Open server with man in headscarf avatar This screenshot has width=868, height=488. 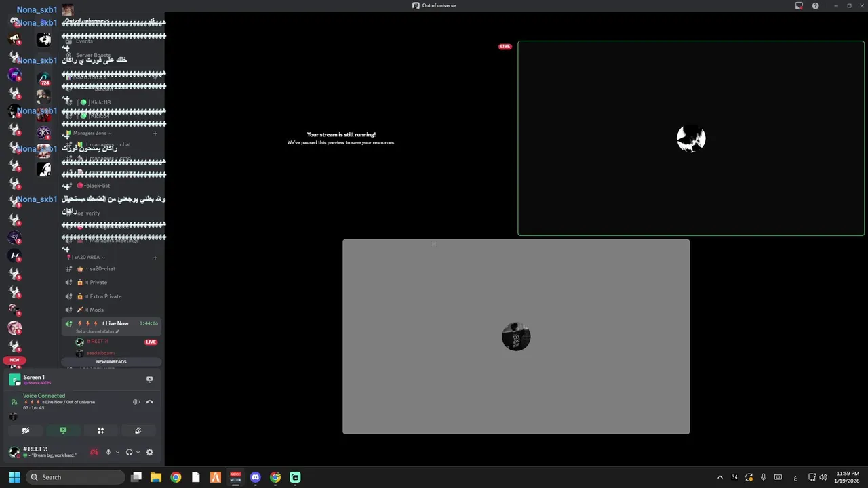point(14,328)
